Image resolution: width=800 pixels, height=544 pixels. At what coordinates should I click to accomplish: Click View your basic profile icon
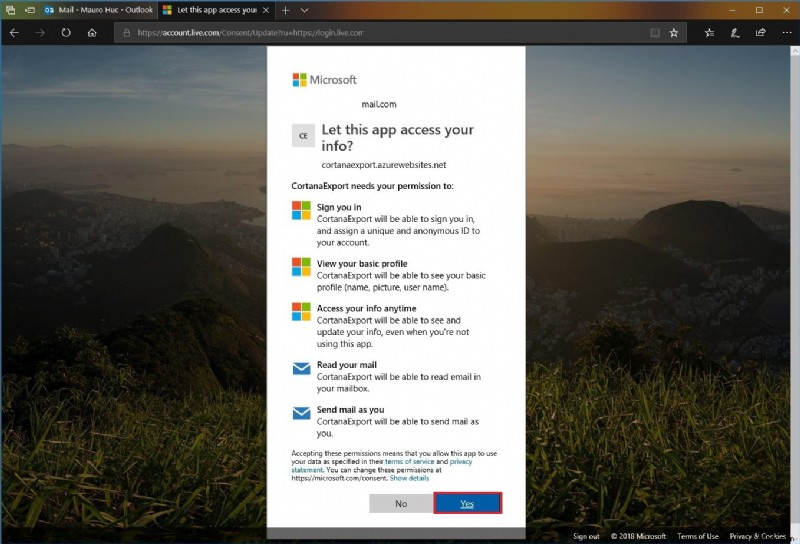pyautogui.click(x=301, y=267)
